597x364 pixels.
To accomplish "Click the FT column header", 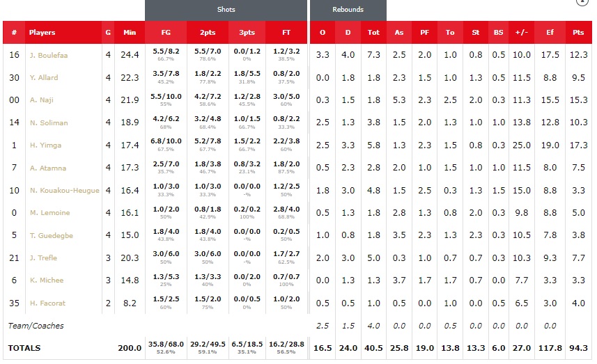I will click(x=287, y=32).
